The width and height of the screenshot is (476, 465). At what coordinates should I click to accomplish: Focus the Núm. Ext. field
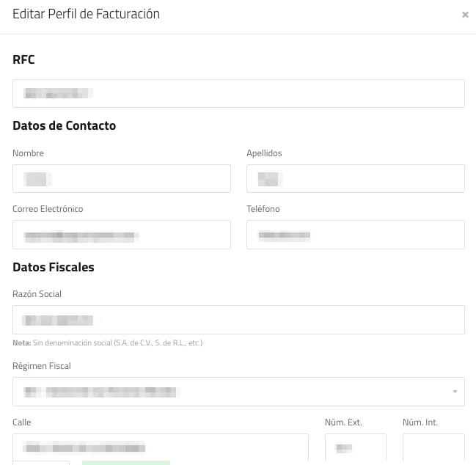(355, 447)
